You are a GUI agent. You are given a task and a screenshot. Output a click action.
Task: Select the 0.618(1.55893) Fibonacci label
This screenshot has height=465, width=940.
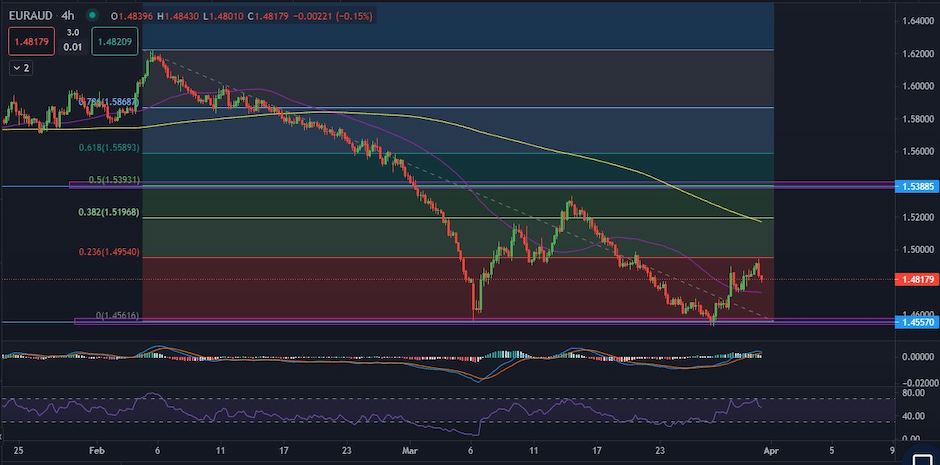(109, 147)
